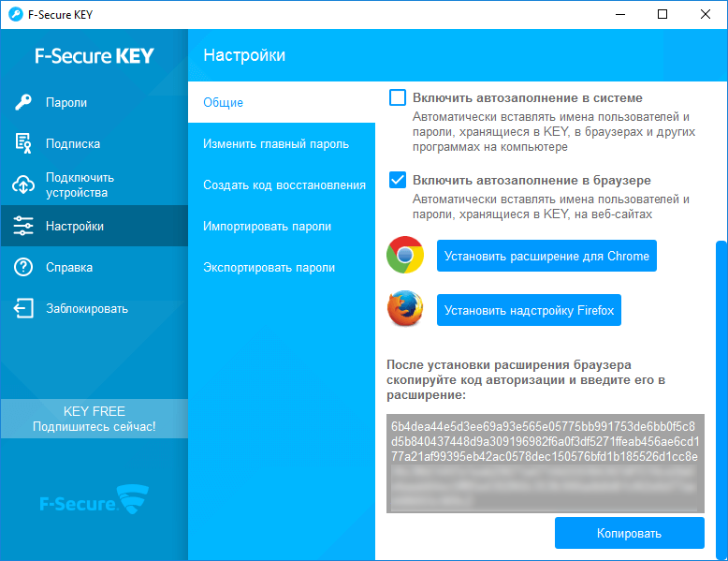This screenshot has width=728, height=561.
Task: Click the Firefox browser logo
Action: [405, 309]
